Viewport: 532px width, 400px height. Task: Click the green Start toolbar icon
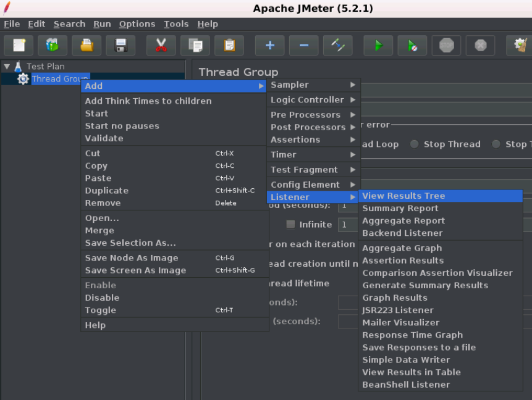[378, 45]
